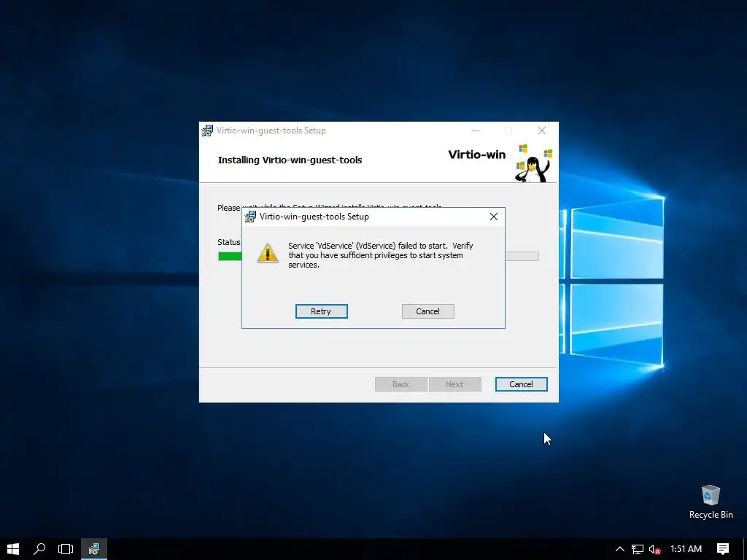Click the Virtio-win penguin logo
The image size is (747, 560).
click(x=533, y=163)
